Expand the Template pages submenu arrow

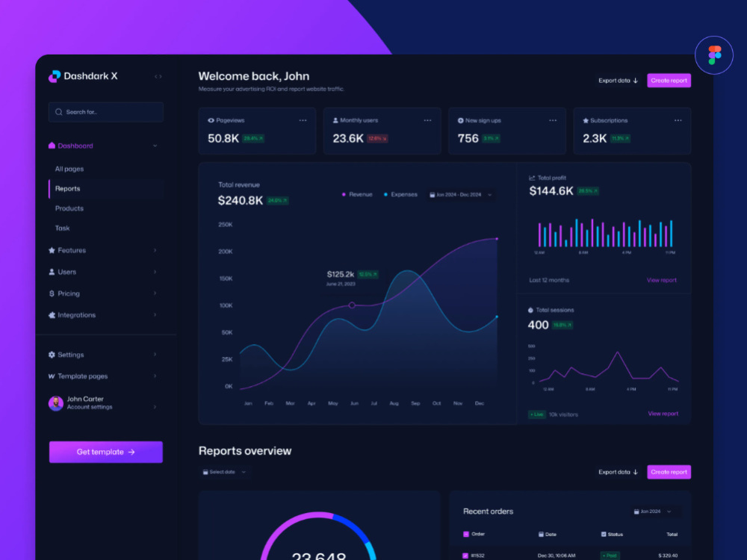point(155,376)
